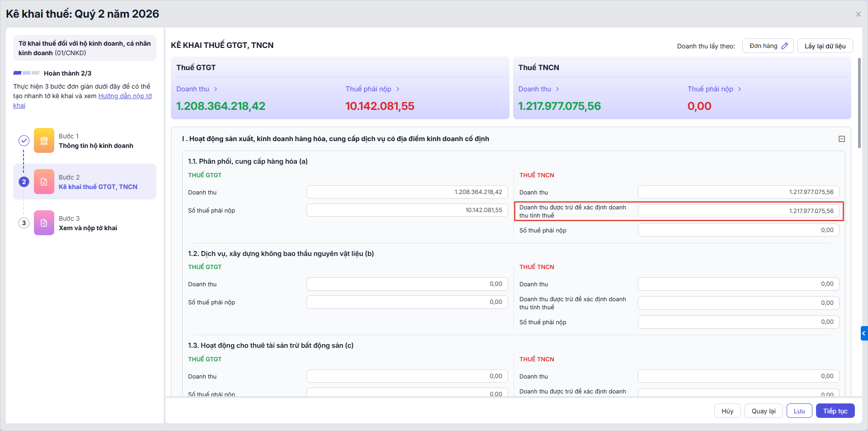Collapse section I using the minus box
The height and width of the screenshot is (431, 868).
pyautogui.click(x=842, y=139)
